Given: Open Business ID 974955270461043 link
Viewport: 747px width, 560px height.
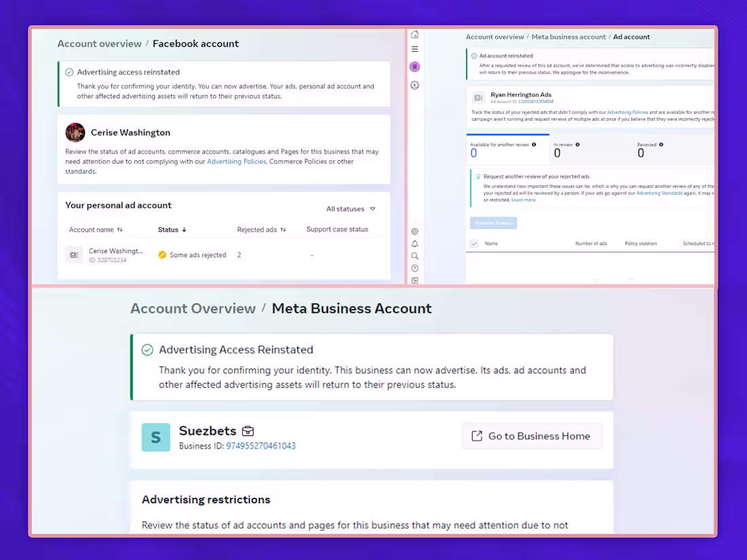Looking at the screenshot, I should [261, 446].
